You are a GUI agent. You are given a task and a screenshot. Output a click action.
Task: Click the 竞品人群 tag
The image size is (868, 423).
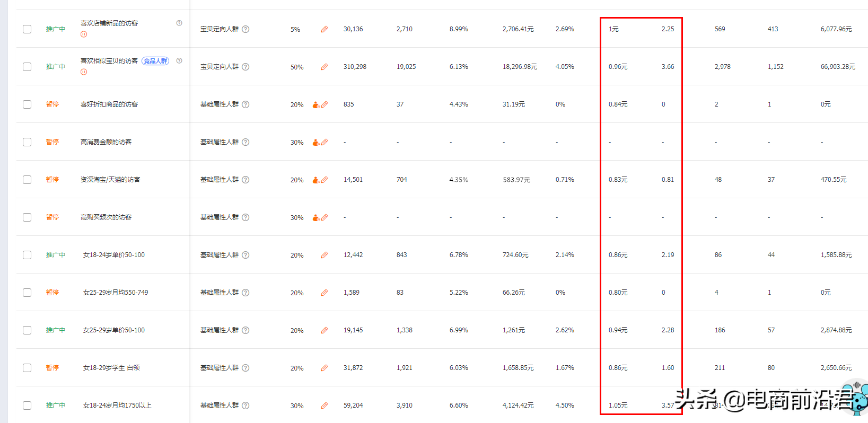[155, 61]
